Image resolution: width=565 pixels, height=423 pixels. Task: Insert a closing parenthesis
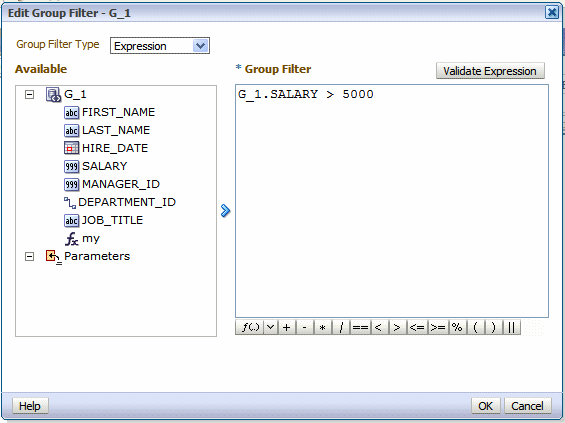point(493,328)
